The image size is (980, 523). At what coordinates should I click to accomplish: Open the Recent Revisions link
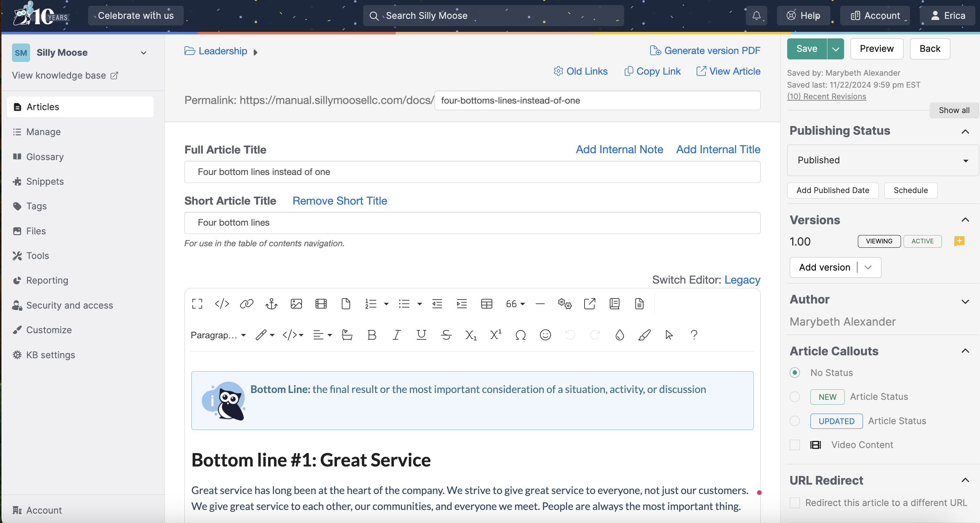point(826,97)
